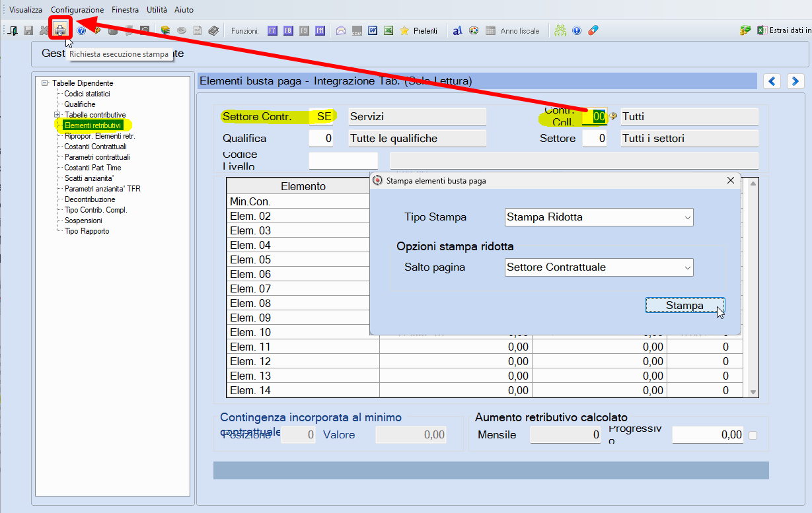Click the money coins icon near Estrai dati
Viewport: 812px width, 513px height.
(x=746, y=30)
